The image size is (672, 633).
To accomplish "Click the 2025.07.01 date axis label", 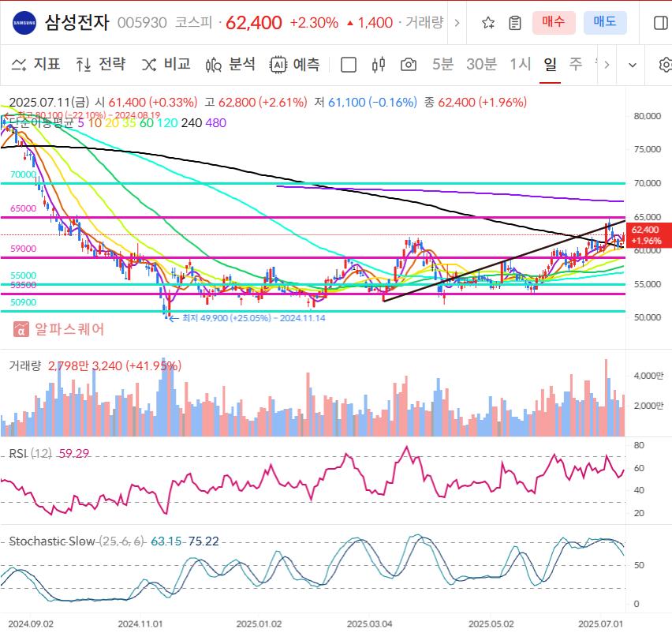I will tap(600, 624).
